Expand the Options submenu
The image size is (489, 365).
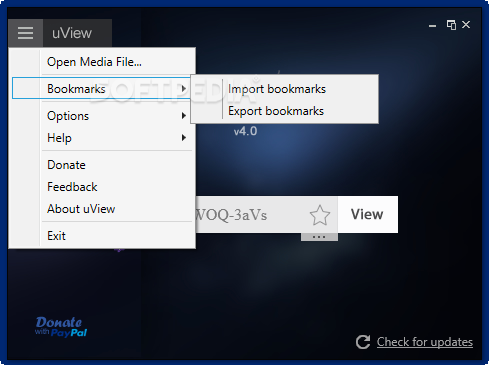pos(102,116)
